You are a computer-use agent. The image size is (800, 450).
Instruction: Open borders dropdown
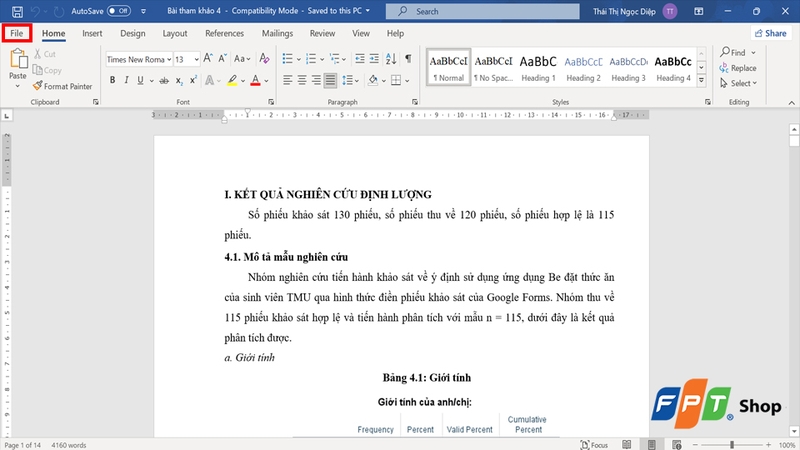(x=407, y=81)
